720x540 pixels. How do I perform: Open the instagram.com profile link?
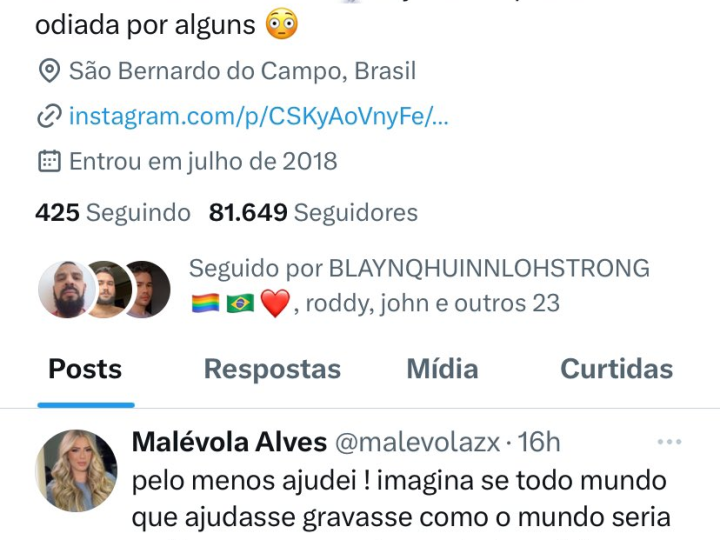(x=259, y=116)
